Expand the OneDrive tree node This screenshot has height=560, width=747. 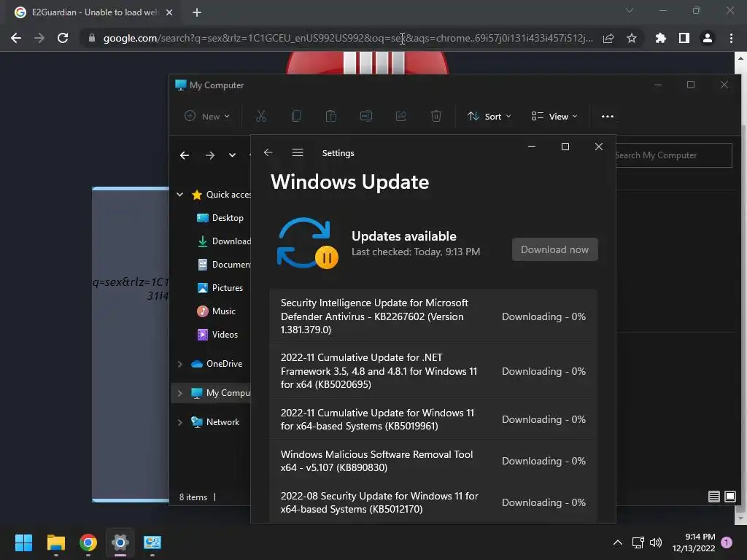tap(179, 364)
